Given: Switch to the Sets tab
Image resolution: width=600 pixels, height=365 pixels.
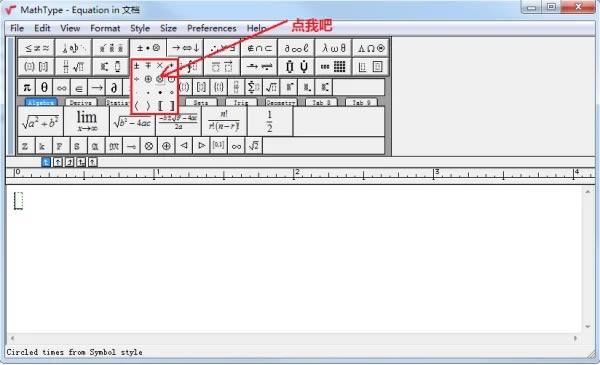Looking at the screenshot, I should tap(201, 103).
